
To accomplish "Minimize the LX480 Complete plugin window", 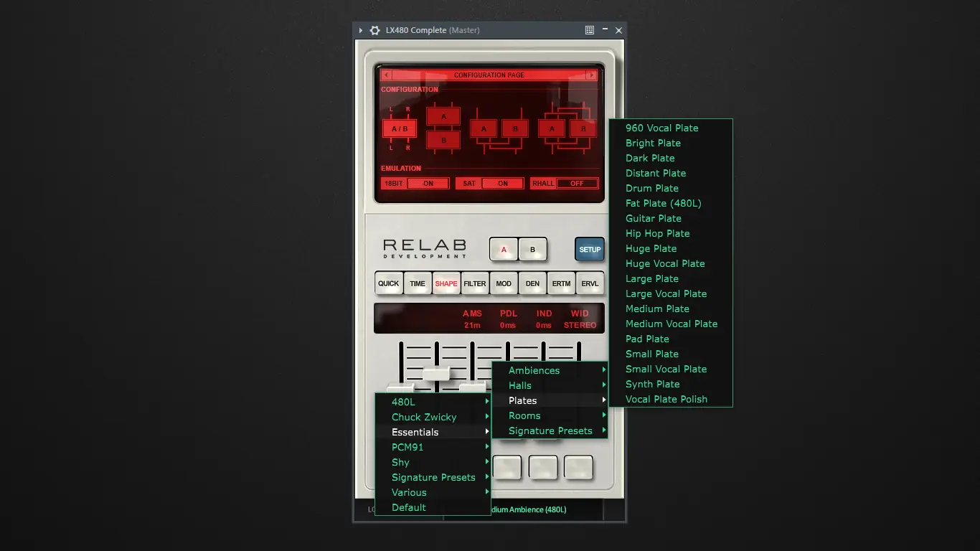I will pyautogui.click(x=605, y=30).
